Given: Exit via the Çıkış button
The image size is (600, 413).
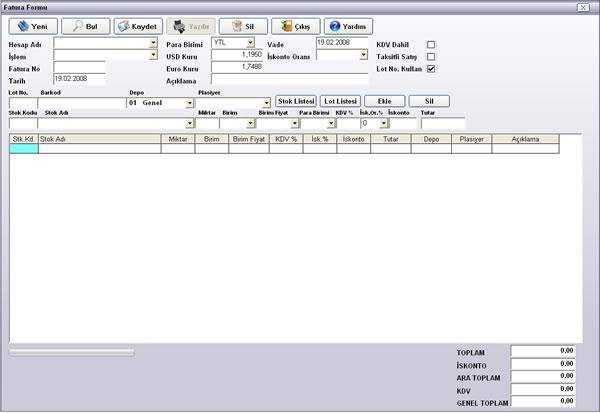Looking at the screenshot, I should coord(296,26).
